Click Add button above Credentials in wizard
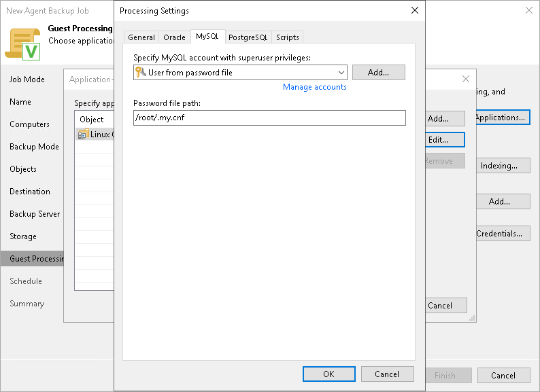The width and height of the screenshot is (540, 392). (503, 201)
